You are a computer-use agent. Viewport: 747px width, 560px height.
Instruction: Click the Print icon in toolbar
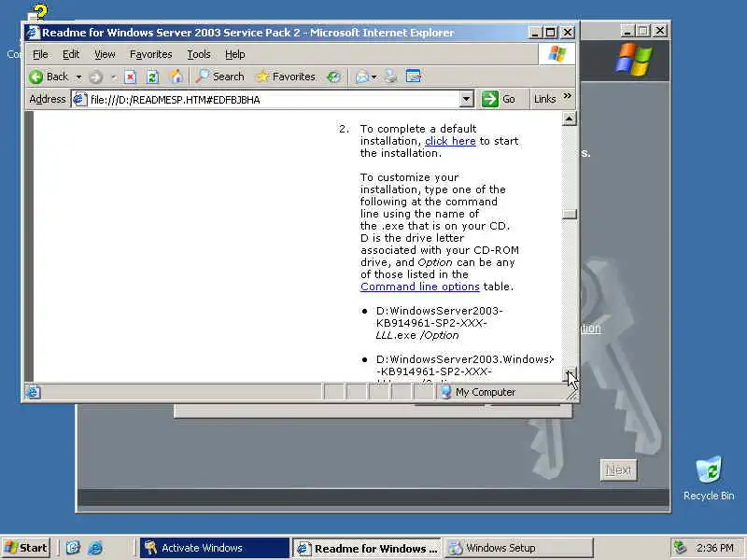coord(390,77)
